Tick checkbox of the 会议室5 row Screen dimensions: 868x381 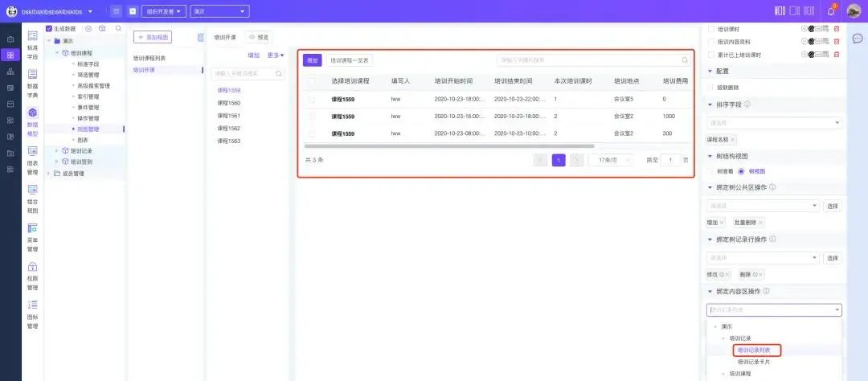point(312,99)
